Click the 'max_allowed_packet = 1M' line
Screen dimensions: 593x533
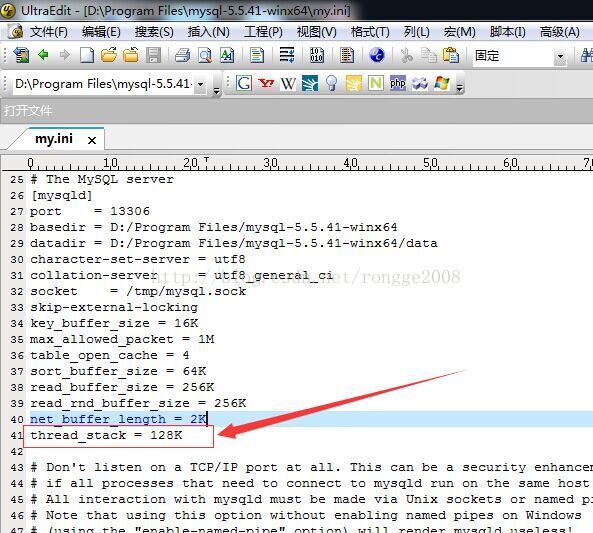pyautogui.click(x=122, y=339)
